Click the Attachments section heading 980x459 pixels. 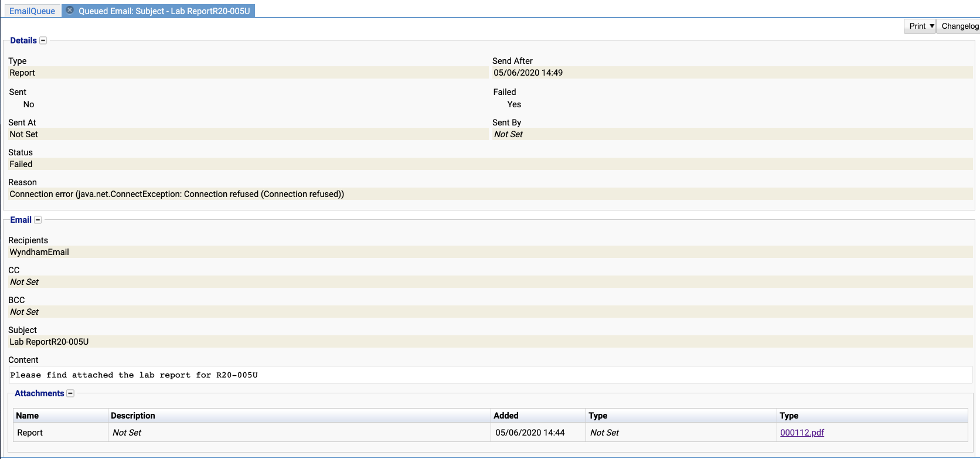pyautogui.click(x=39, y=393)
